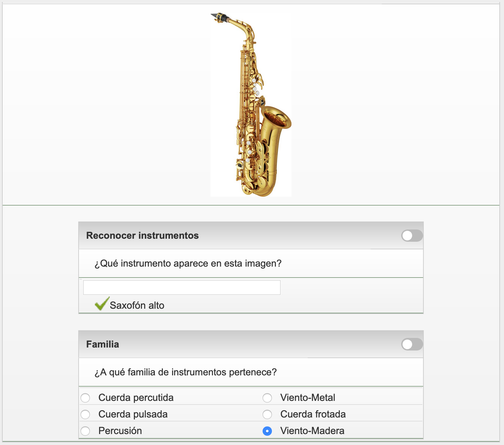This screenshot has height=445, width=504.
Task: Click the question about instrument in image
Action: point(188,263)
